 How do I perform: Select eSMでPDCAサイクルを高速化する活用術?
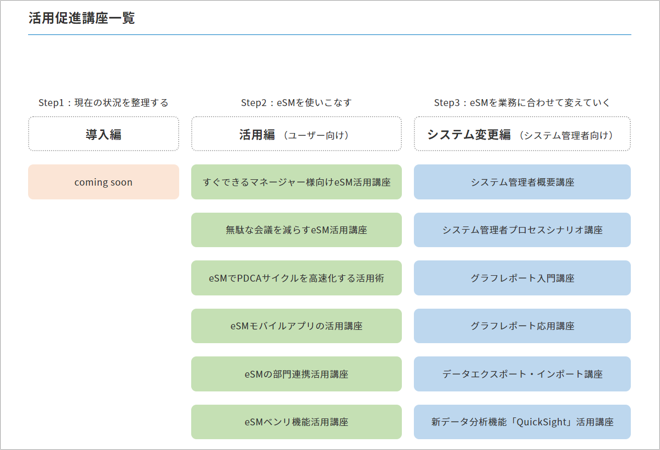tap(296, 278)
